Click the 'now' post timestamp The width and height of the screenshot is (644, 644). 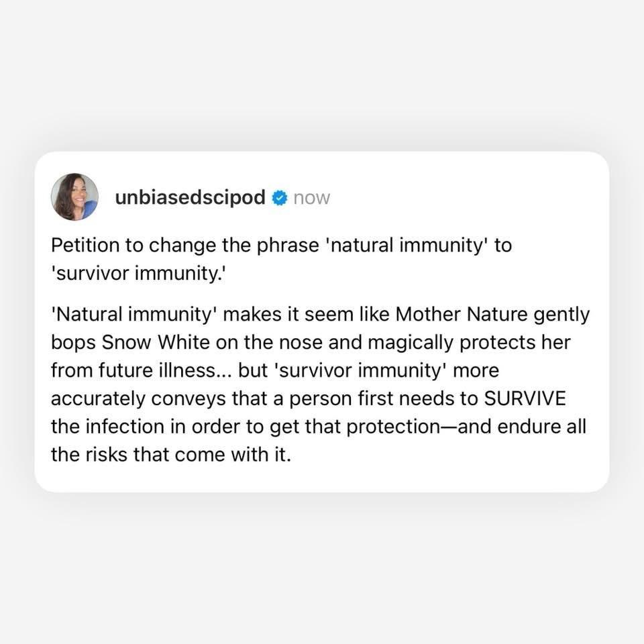coord(312,198)
